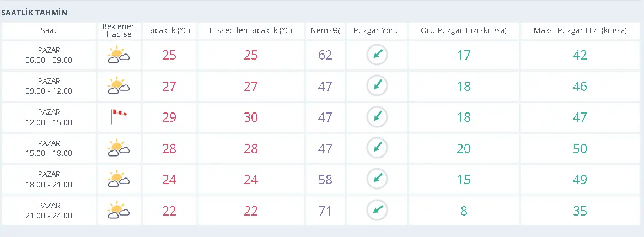Click the partly cloudy icon for 09.00 - 12.00
The width and height of the screenshot is (644, 237).
point(119,86)
